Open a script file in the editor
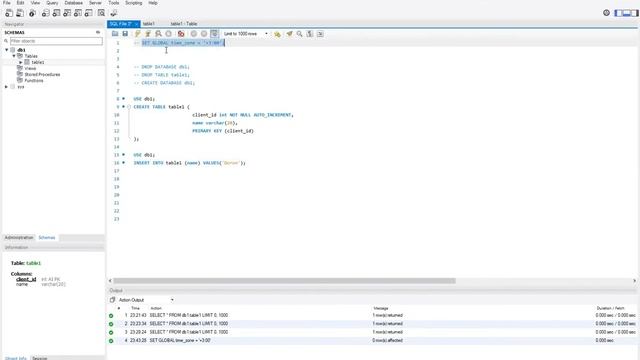The width and height of the screenshot is (640, 360). pos(115,34)
